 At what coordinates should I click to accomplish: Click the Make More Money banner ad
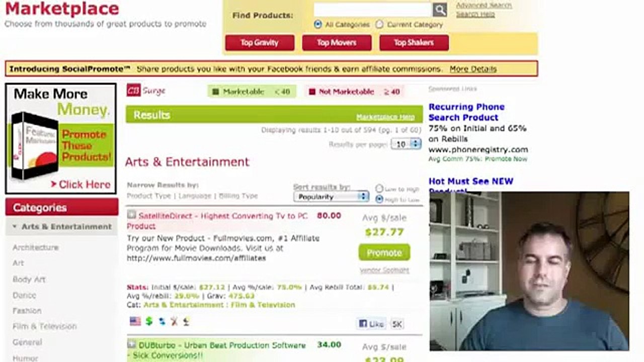[61, 139]
